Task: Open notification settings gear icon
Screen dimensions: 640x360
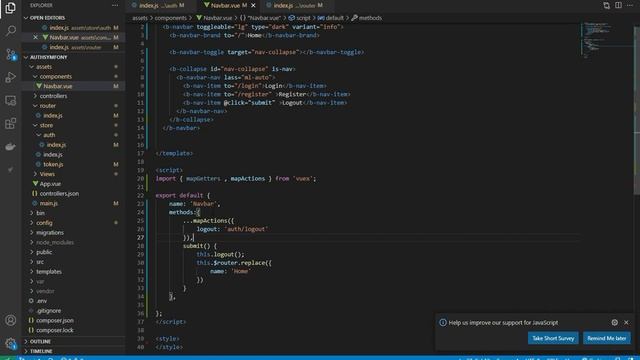Action: pos(615,322)
